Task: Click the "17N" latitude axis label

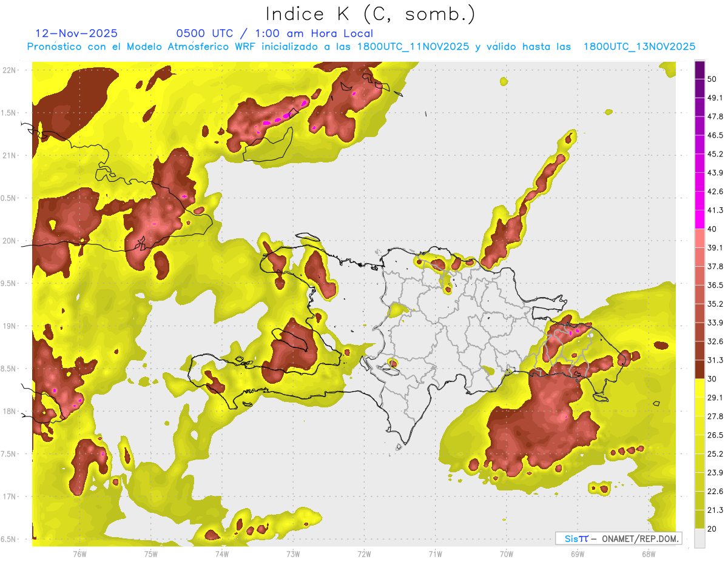Action: pyautogui.click(x=9, y=497)
